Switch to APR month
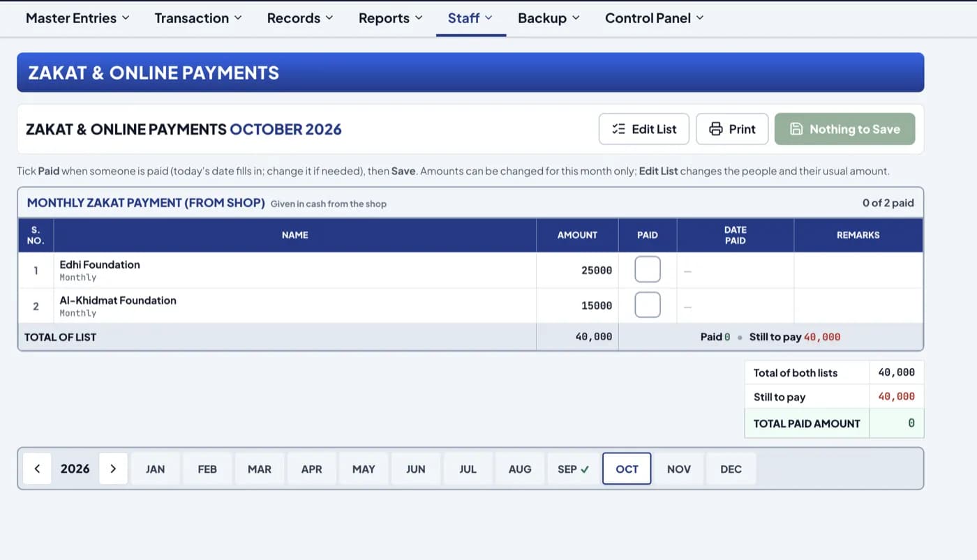 311,469
